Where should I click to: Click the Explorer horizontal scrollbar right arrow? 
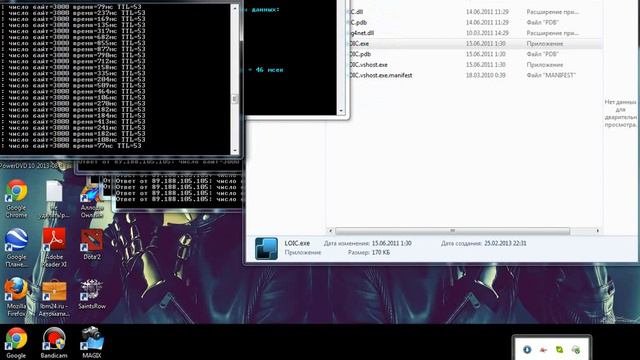(x=598, y=231)
